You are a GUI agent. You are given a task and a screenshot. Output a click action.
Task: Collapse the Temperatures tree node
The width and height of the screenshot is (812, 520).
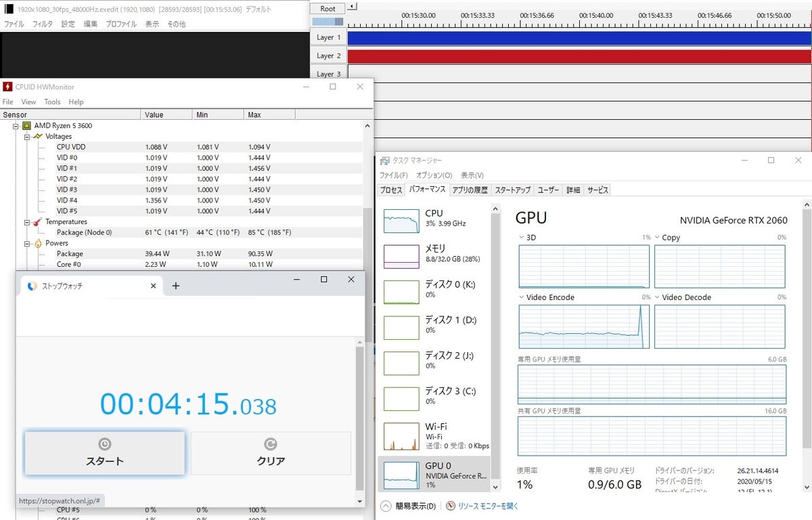click(27, 222)
